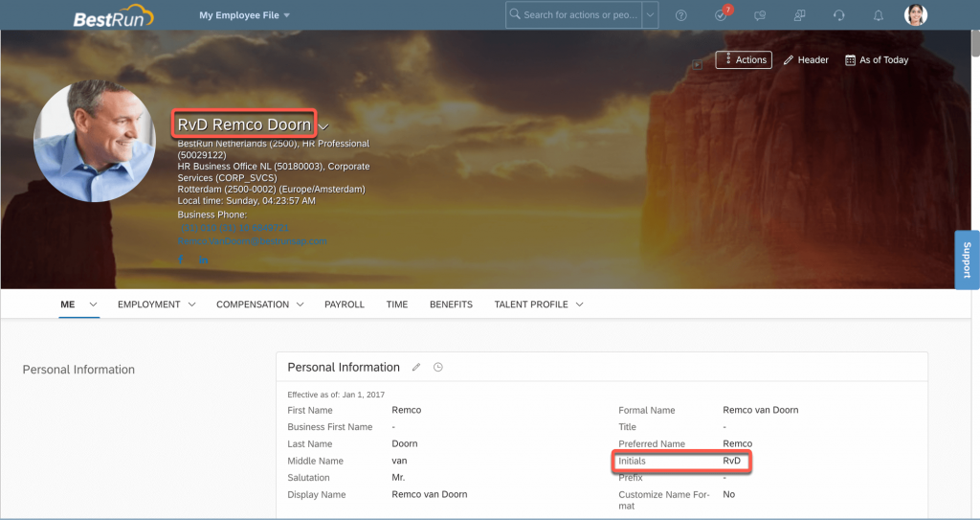Click the Header edit button
Screen dimensions: 980x520
(x=806, y=60)
